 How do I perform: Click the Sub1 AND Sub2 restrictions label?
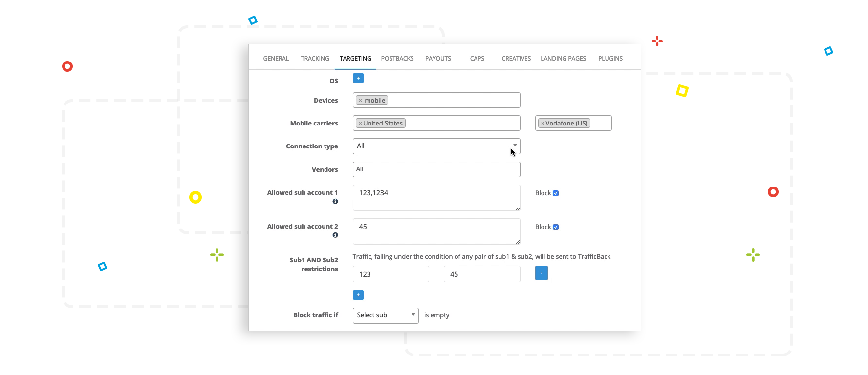click(x=314, y=265)
